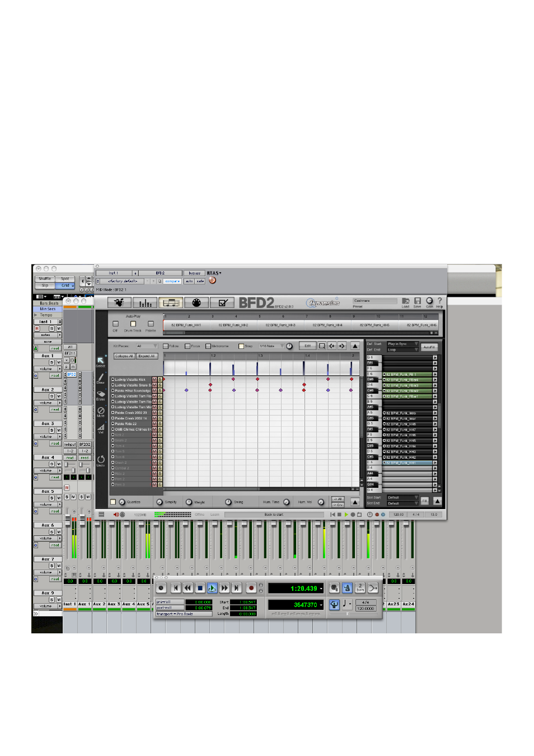This screenshot has width=534, height=756.
Task: Open BFD2 Help question mark
Action: [439, 301]
